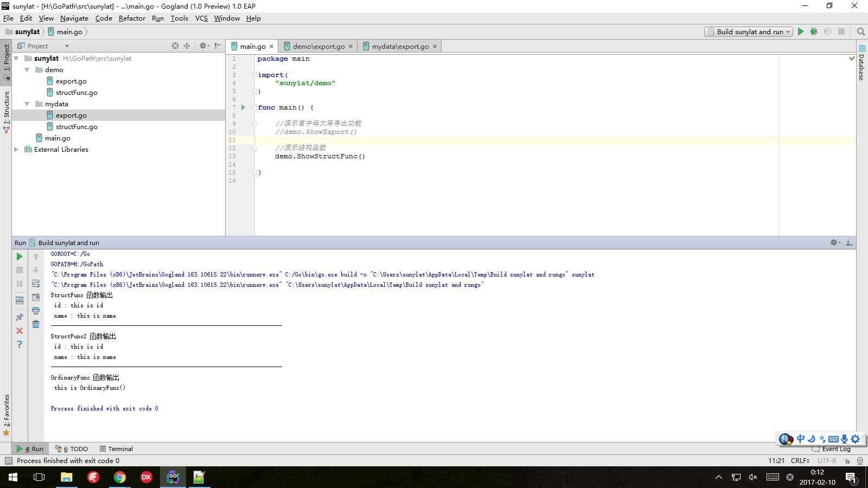The image size is (868, 488).
Task: Collapse the mydata folder
Action: point(27,104)
